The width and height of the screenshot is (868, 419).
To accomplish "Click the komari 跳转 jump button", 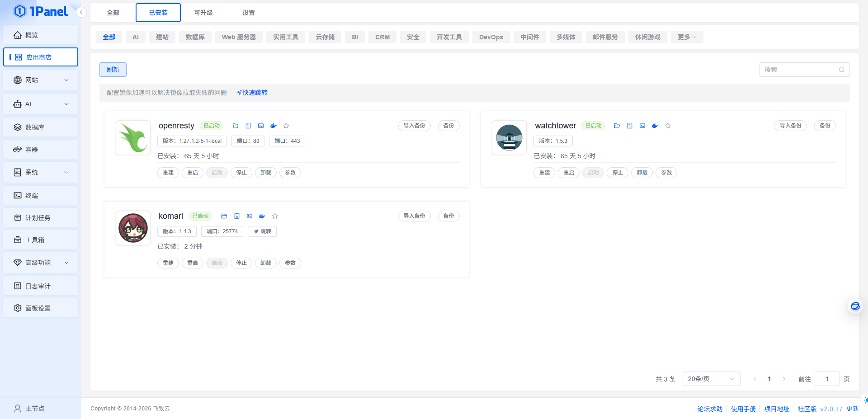I will [x=262, y=231].
